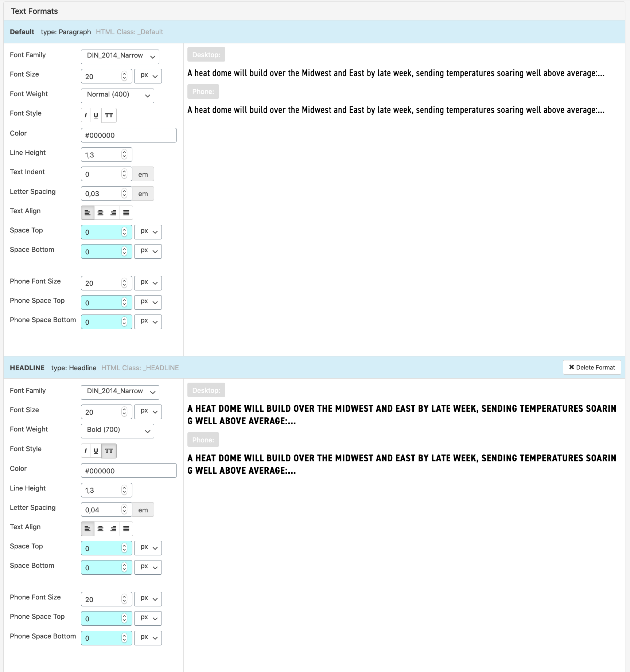The width and height of the screenshot is (630, 672).
Task: Open Space Top unit dropdown in Default
Action: coord(148,232)
